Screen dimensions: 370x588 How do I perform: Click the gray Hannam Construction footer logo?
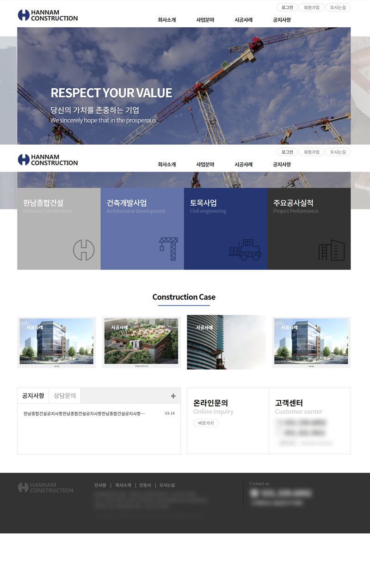tap(45, 488)
